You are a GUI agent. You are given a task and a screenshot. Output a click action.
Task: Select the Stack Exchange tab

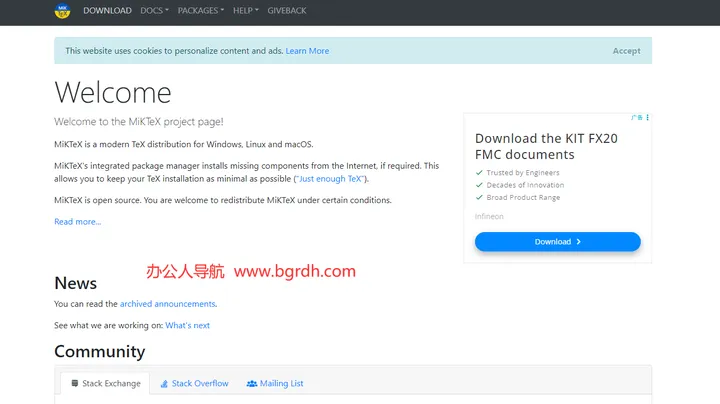coord(105,383)
